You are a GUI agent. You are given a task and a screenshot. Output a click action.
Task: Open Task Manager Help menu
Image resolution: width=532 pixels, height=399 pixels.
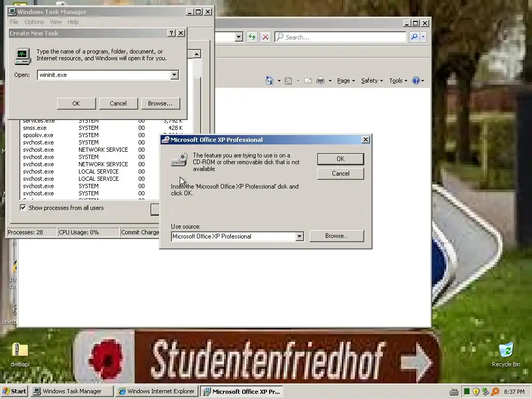point(73,22)
